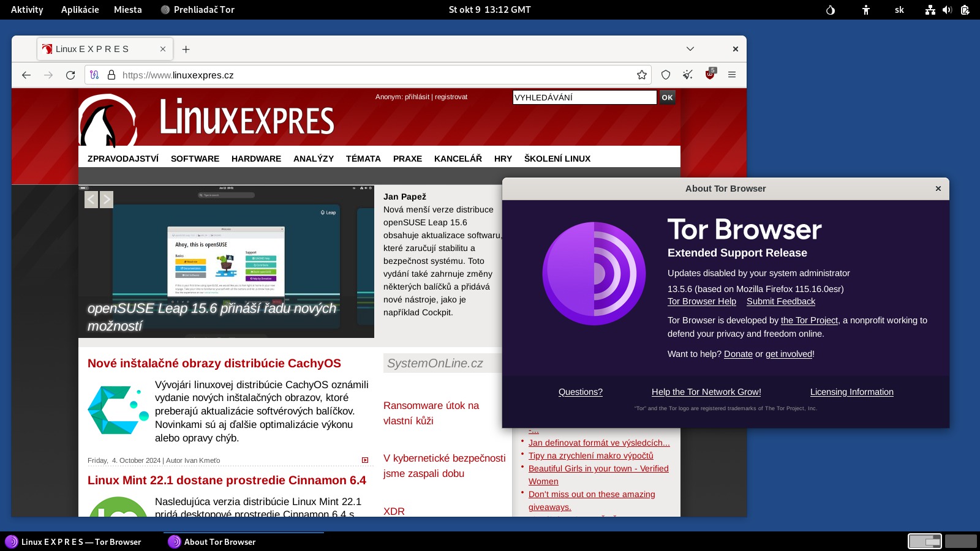Bookmark this page with the star
Viewport: 980px width, 551px height.
(x=642, y=75)
